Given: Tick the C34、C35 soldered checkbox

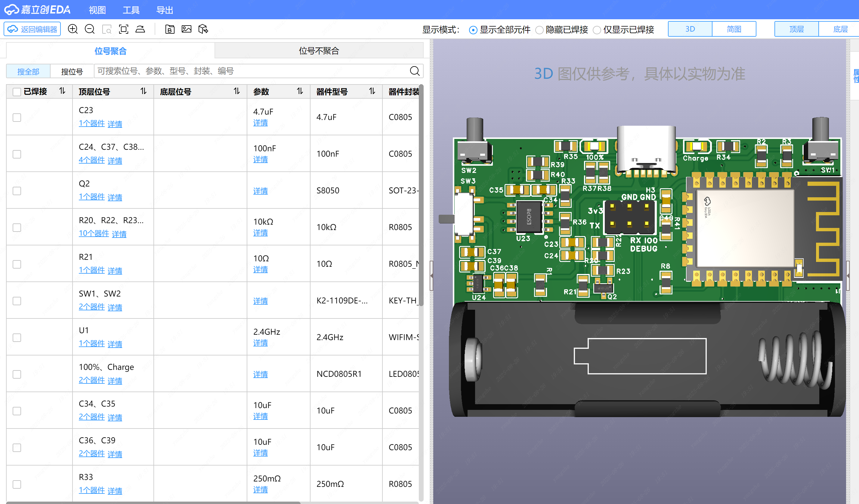Looking at the screenshot, I should (17, 411).
